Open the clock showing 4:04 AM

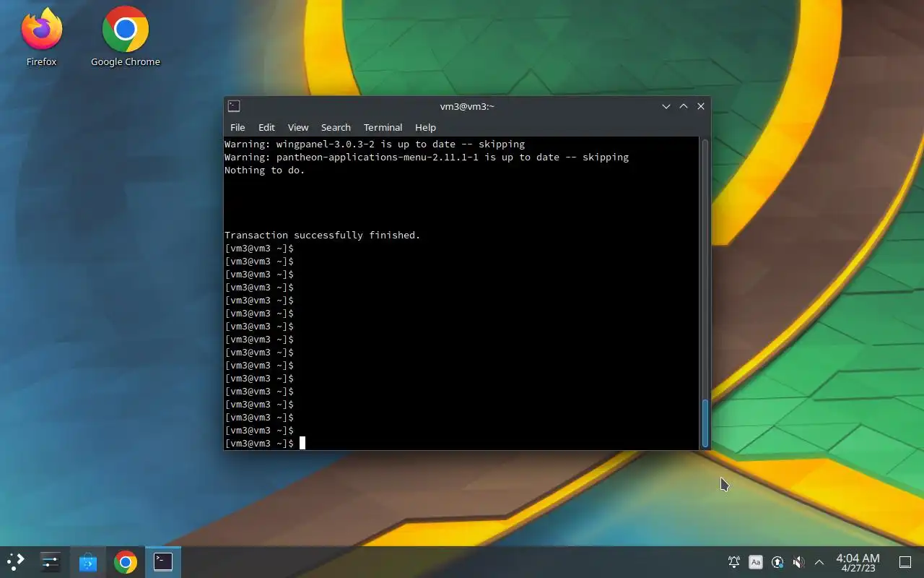(858, 562)
